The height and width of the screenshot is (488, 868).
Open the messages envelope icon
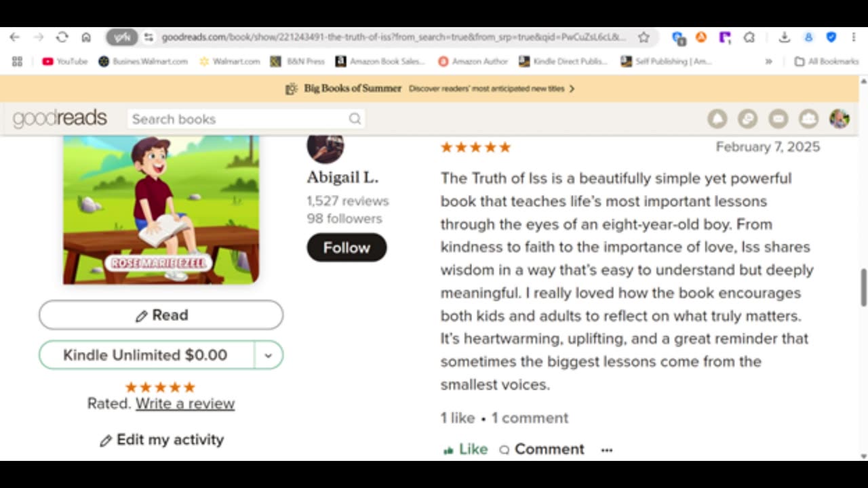click(x=778, y=119)
